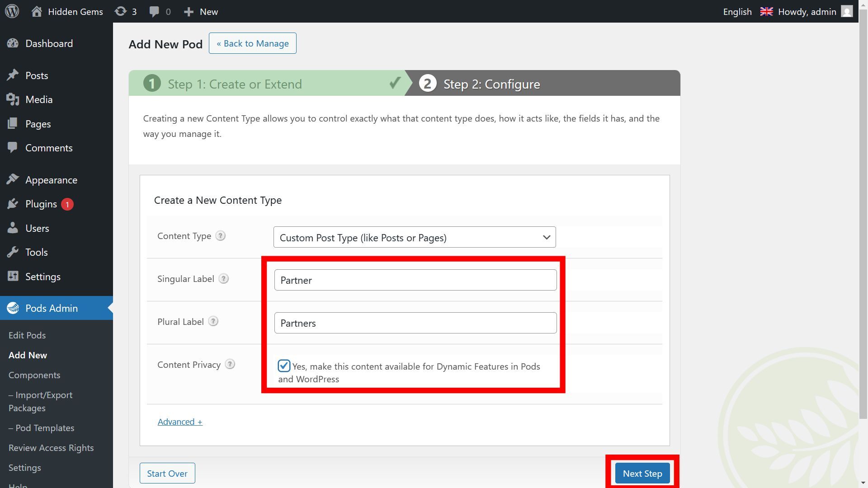Click the Start Over button
The image size is (868, 488).
point(167,474)
